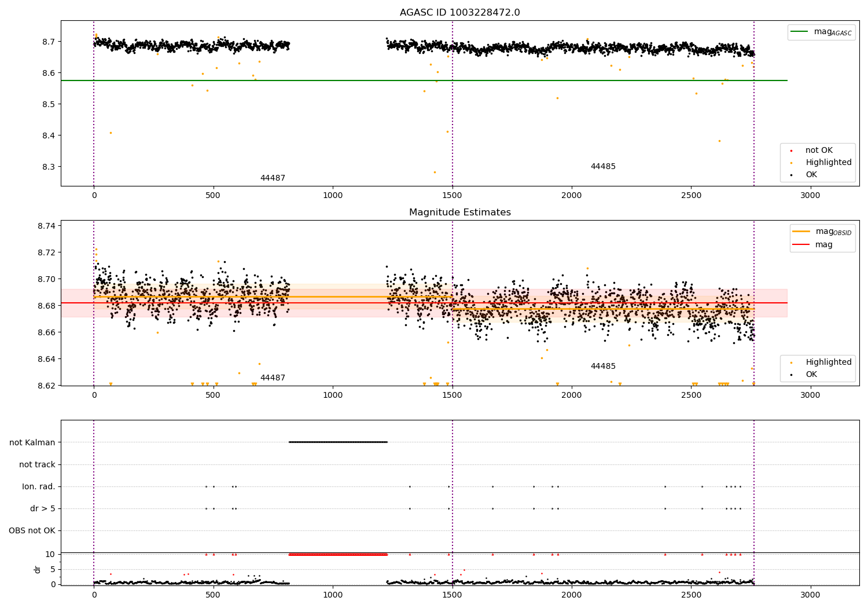868x608 pixels.
Task: Click 'Highlighted' legend entry in Magnitude Estimates plot
Action: click(x=821, y=362)
